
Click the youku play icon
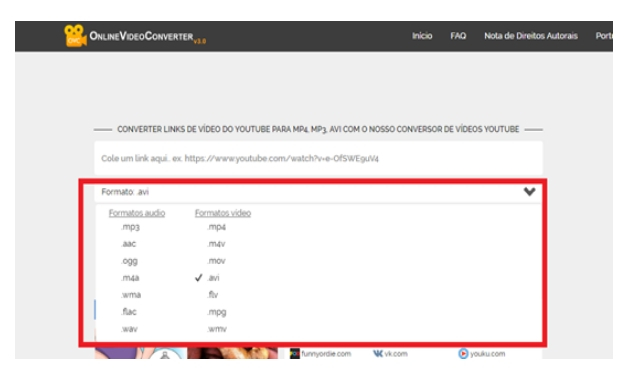click(463, 354)
